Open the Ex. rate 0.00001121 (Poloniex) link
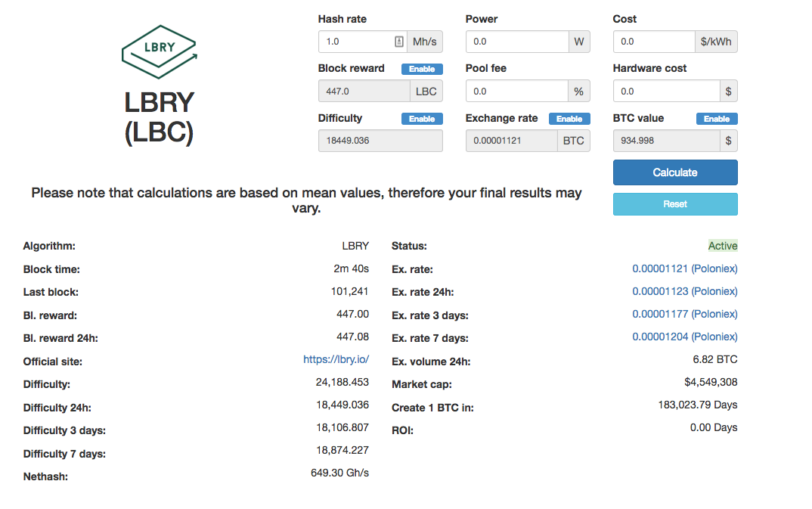 pyautogui.click(x=685, y=268)
